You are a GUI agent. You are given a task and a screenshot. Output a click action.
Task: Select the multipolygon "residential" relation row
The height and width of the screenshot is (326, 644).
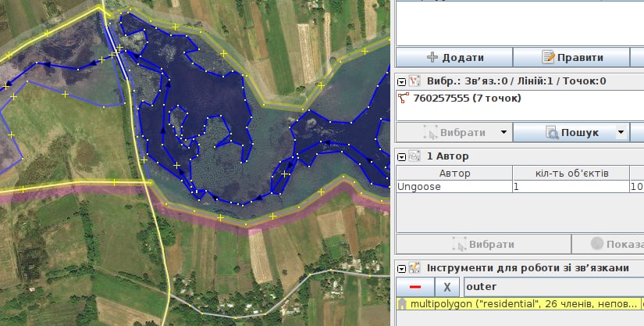(520, 304)
